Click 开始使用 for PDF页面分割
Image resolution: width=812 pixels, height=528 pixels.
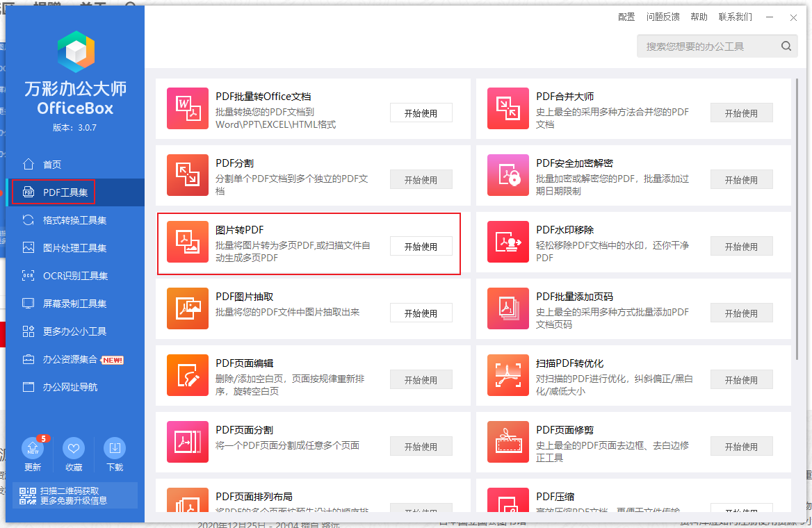[x=421, y=447]
